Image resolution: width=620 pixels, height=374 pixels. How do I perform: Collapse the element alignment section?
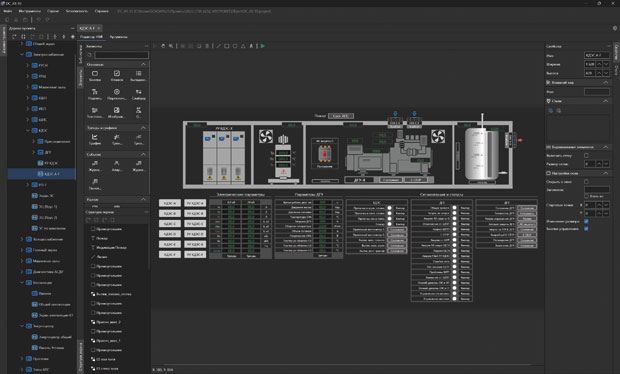(606, 147)
